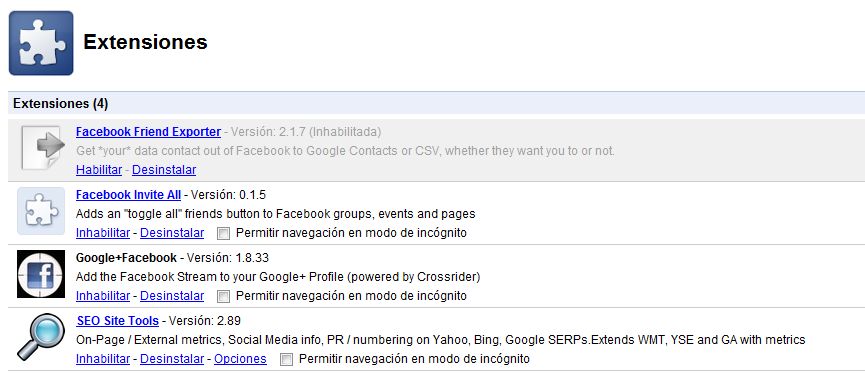Allow incognito for Facebook Invite All
865x385 pixels.
(x=223, y=234)
